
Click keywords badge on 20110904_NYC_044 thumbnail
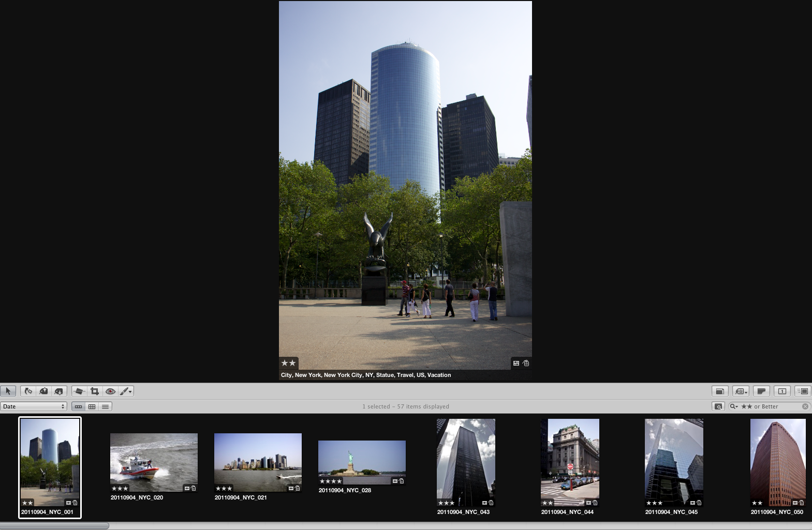595,503
